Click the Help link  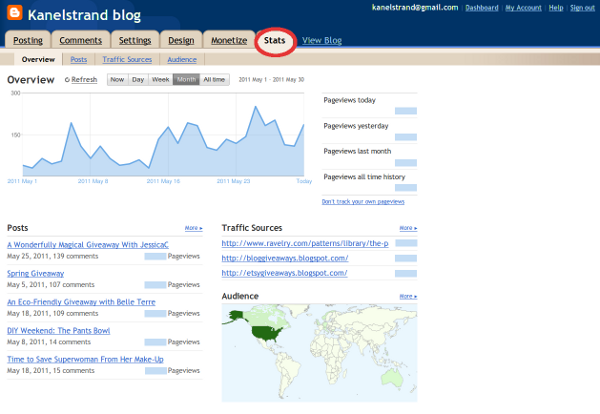coord(556,8)
